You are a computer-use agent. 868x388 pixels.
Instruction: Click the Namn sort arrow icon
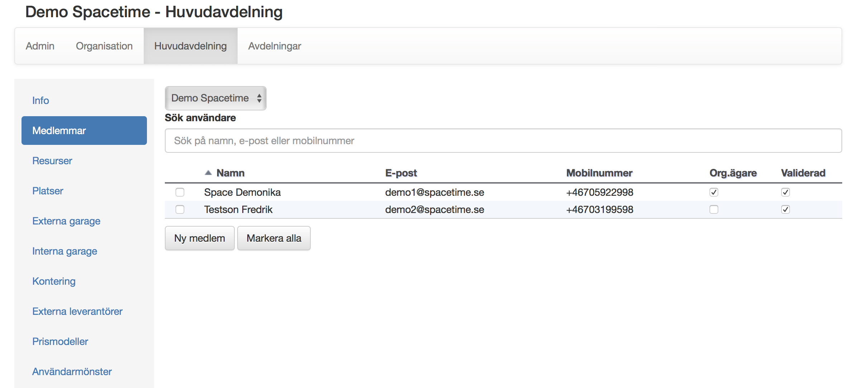pyautogui.click(x=208, y=173)
